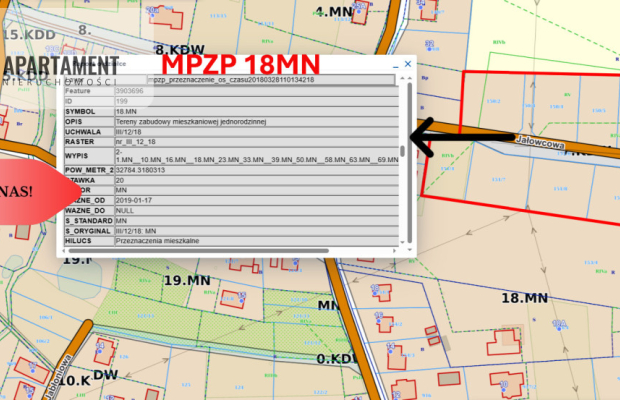Viewport: 620px width, 400px height.
Task: Click the 'Jabłoniowa' street name on map
Action: coord(58,376)
